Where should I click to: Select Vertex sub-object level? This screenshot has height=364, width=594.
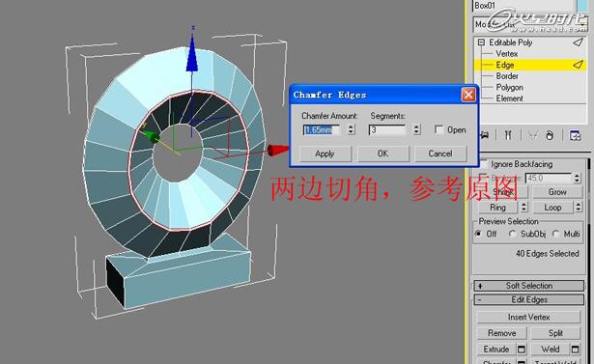click(506, 53)
